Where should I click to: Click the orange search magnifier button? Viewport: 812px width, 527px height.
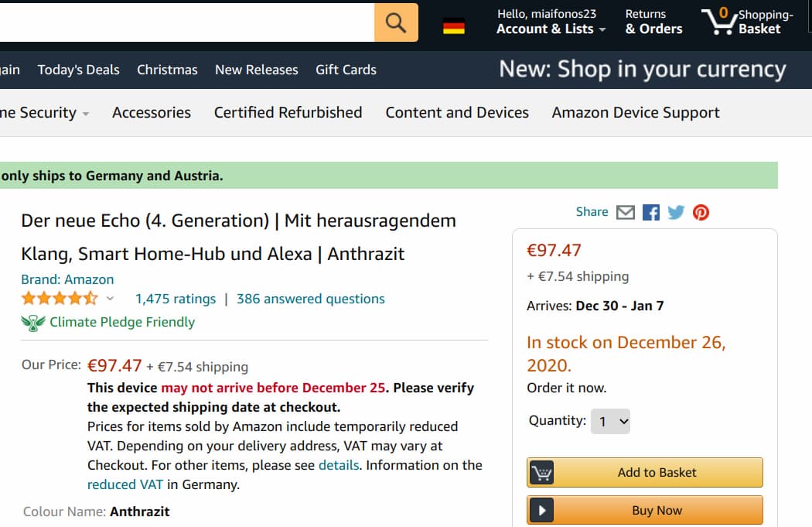tap(396, 22)
